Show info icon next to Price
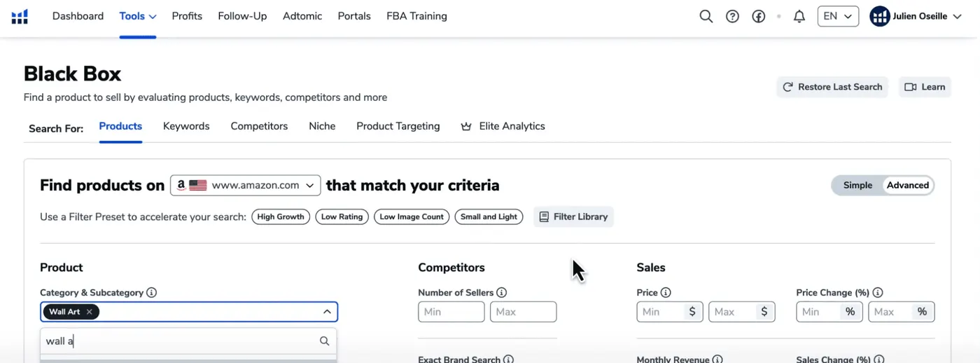Image resolution: width=980 pixels, height=363 pixels. pyautogui.click(x=666, y=293)
